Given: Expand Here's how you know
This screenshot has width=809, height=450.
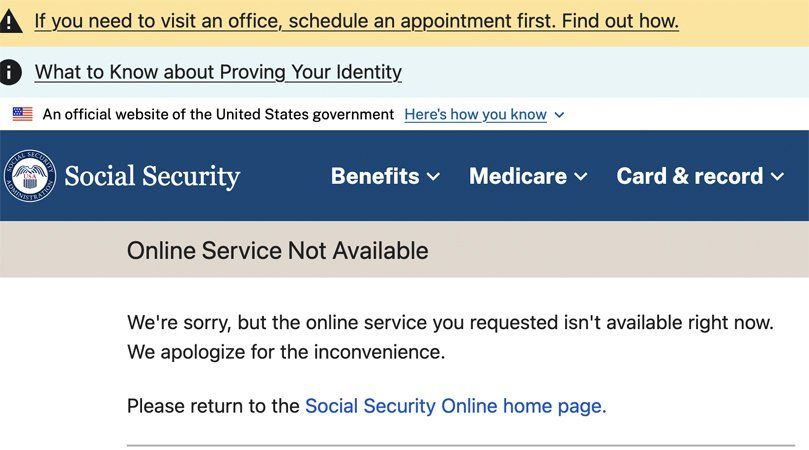Looking at the screenshot, I should [x=475, y=115].
